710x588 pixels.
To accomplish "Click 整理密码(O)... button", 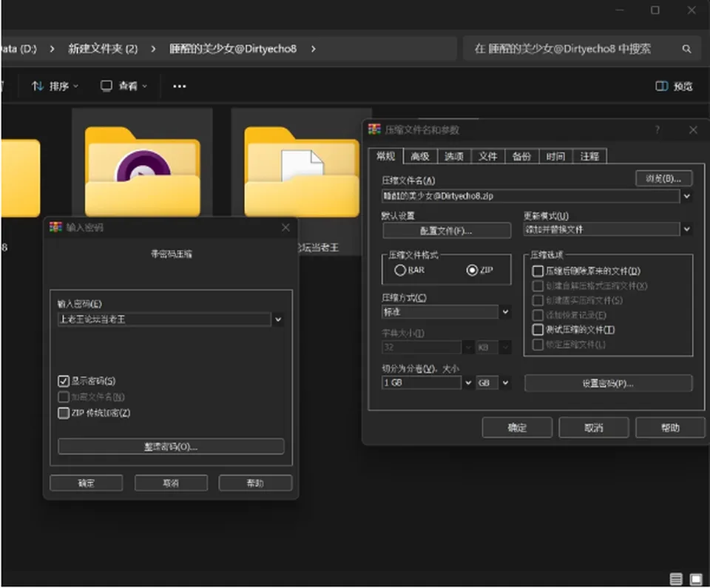I will [171, 447].
